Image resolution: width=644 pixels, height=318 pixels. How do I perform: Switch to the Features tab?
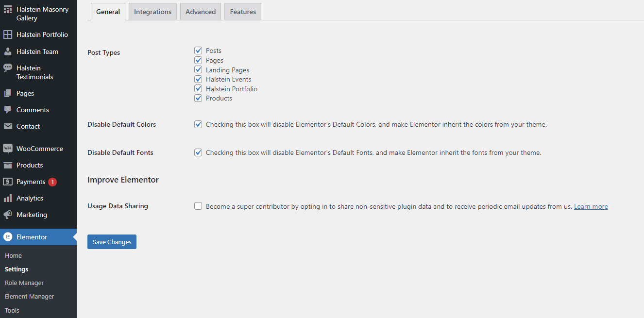243,12
